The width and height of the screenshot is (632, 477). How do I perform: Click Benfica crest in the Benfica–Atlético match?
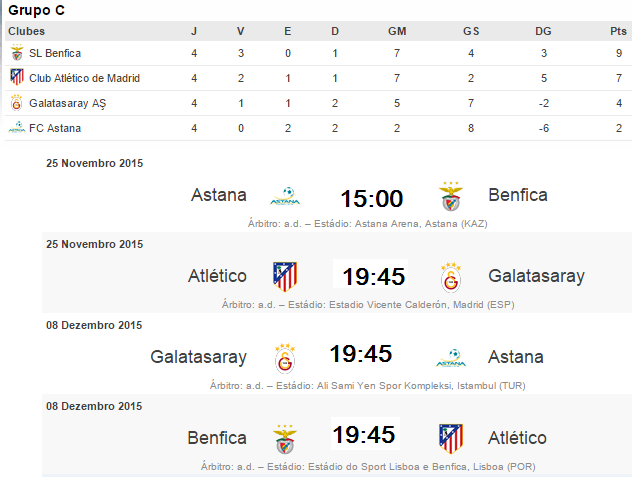[286, 438]
